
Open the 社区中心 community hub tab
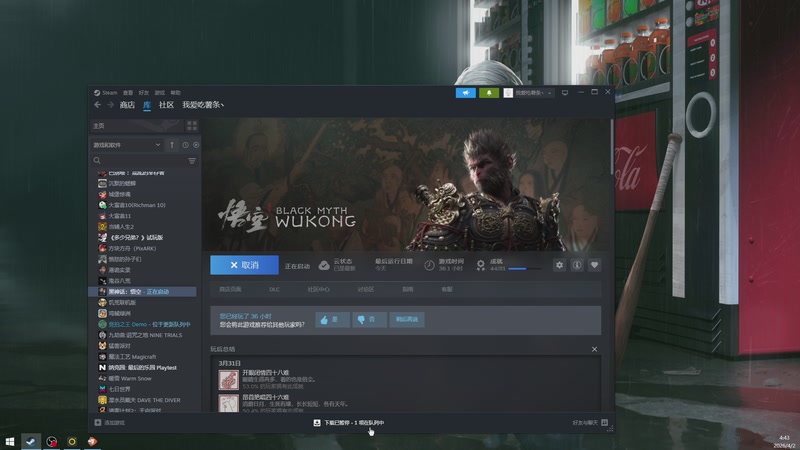(x=318, y=289)
